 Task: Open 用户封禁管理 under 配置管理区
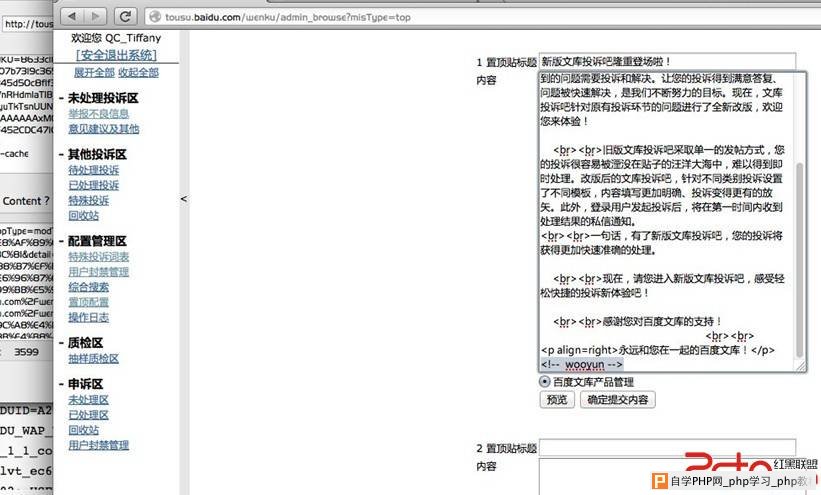98,272
